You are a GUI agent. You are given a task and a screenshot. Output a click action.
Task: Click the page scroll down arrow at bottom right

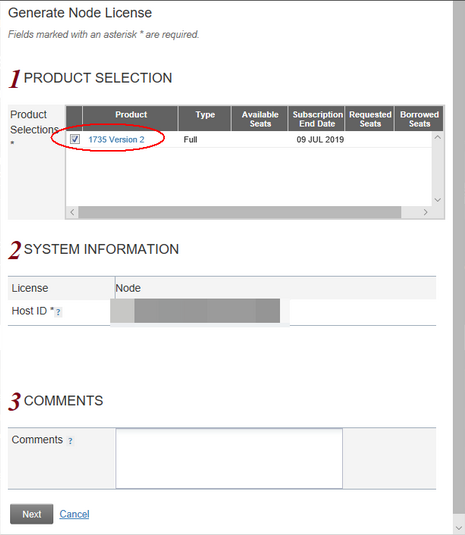[x=459, y=529]
